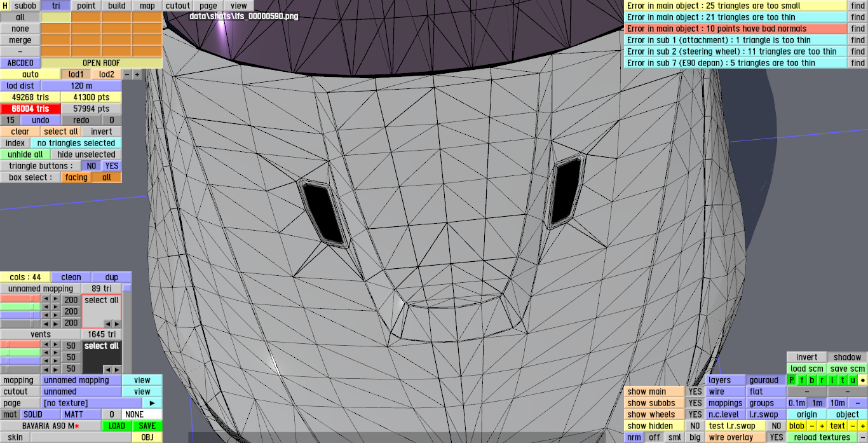Click left arrow on vents blue slider
This screenshot has height=443, width=868.
click(x=46, y=361)
